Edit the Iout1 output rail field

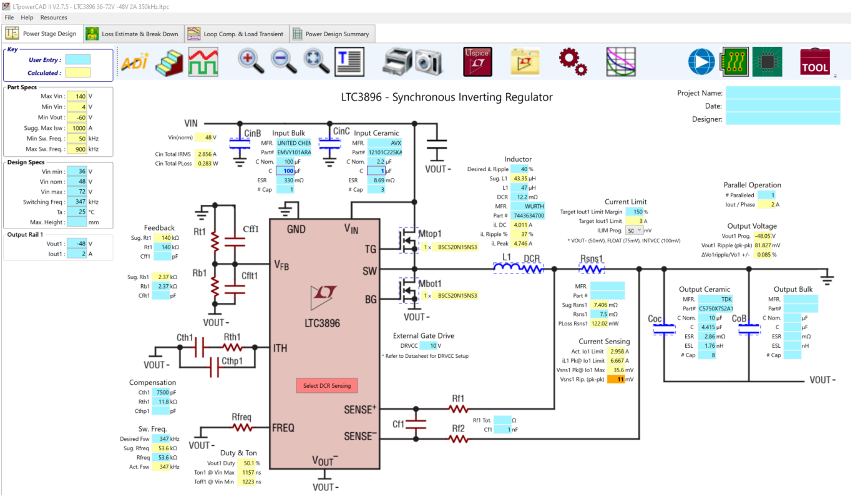pyautogui.click(x=76, y=254)
